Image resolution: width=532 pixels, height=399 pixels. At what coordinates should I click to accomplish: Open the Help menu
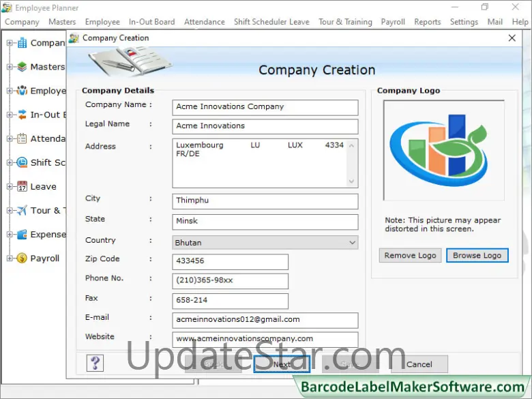[520, 22]
